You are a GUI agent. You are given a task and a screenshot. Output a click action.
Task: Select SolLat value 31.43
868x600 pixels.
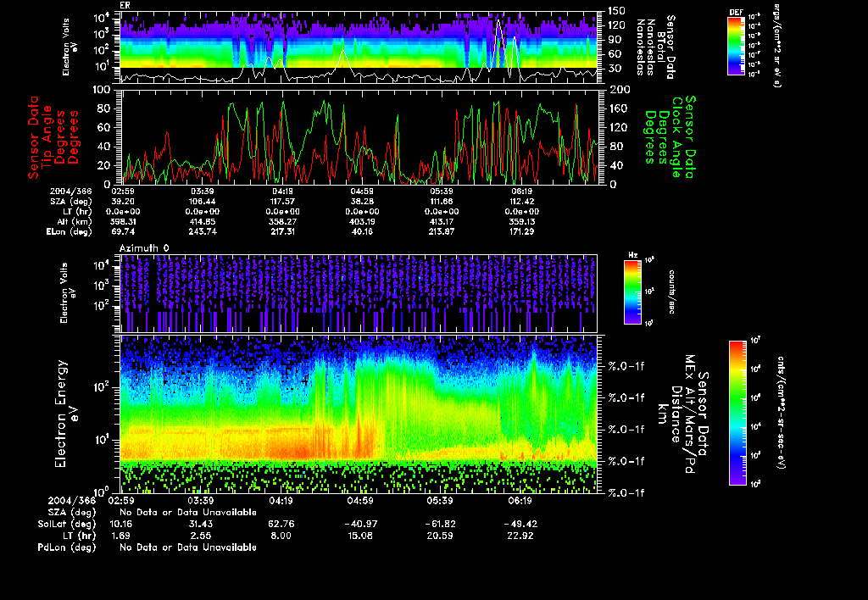click(x=201, y=524)
